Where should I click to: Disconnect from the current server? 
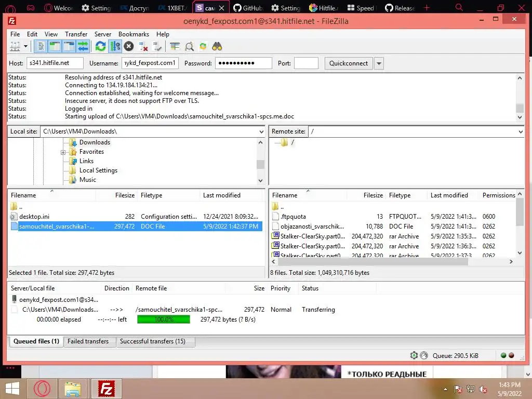(143, 46)
